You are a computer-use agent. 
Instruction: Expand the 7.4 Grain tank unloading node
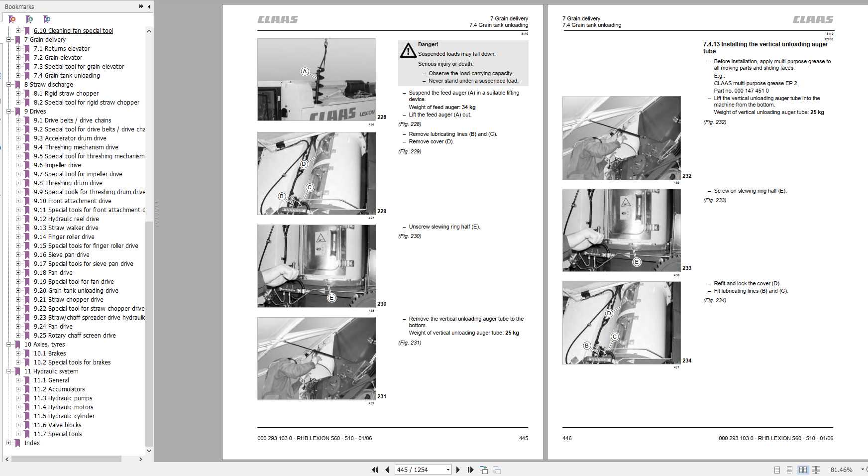18,75
